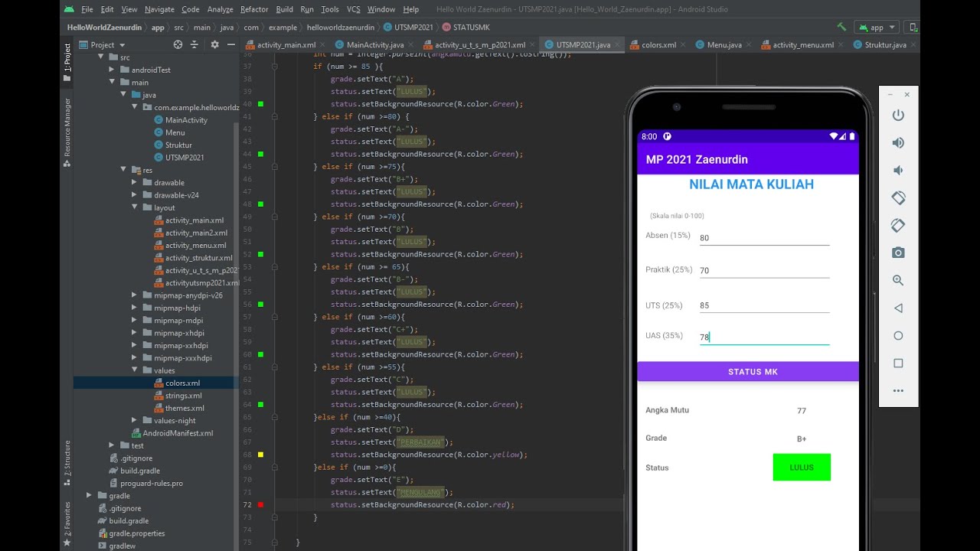This screenshot has width=980, height=551.
Task: Tap the STATUS MK button on phone
Action: pyautogui.click(x=748, y=371)
